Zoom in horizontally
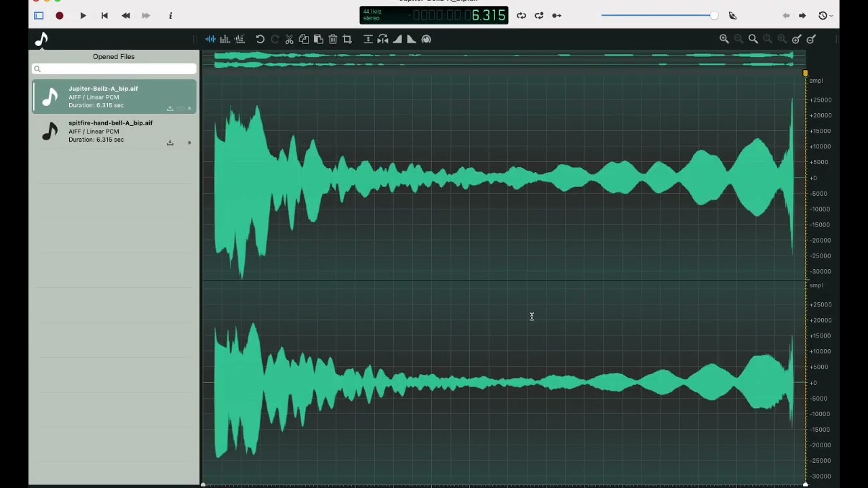868x488 pixels. (x=724, y=39)
